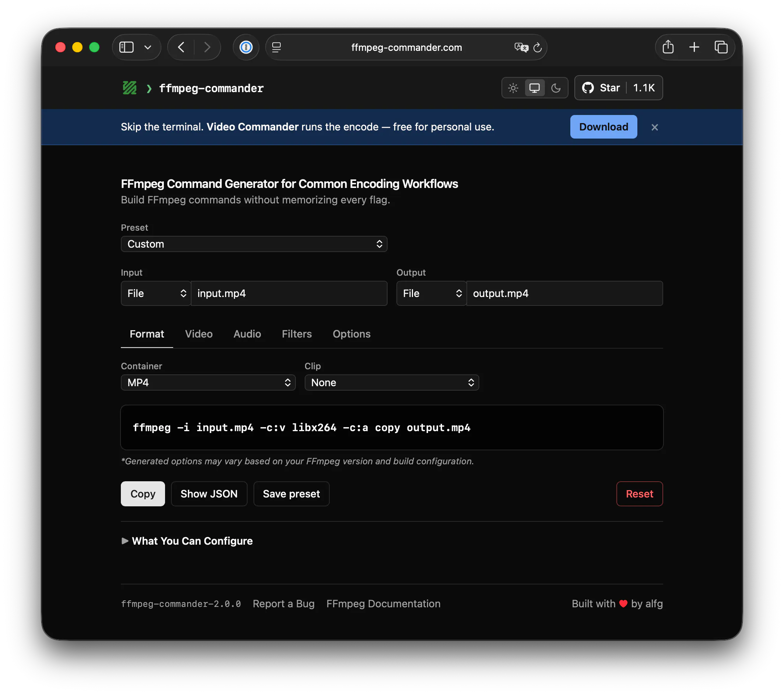The image size is (784, 695).
Task: Click the alfg author link
Action: 654,604
